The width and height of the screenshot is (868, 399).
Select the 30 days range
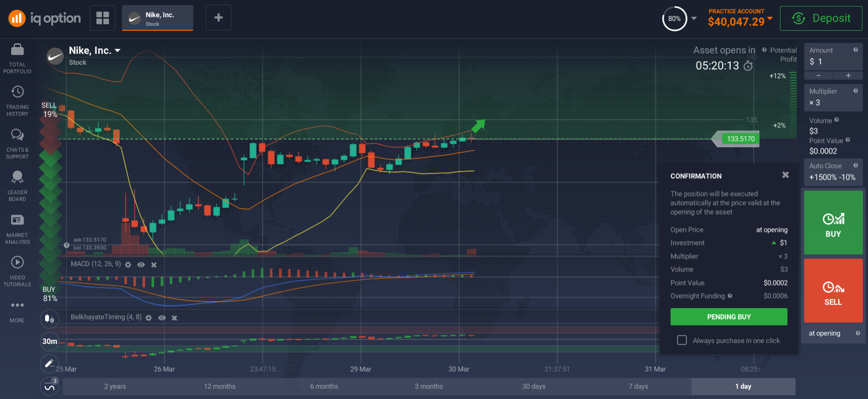click(534, 386)
